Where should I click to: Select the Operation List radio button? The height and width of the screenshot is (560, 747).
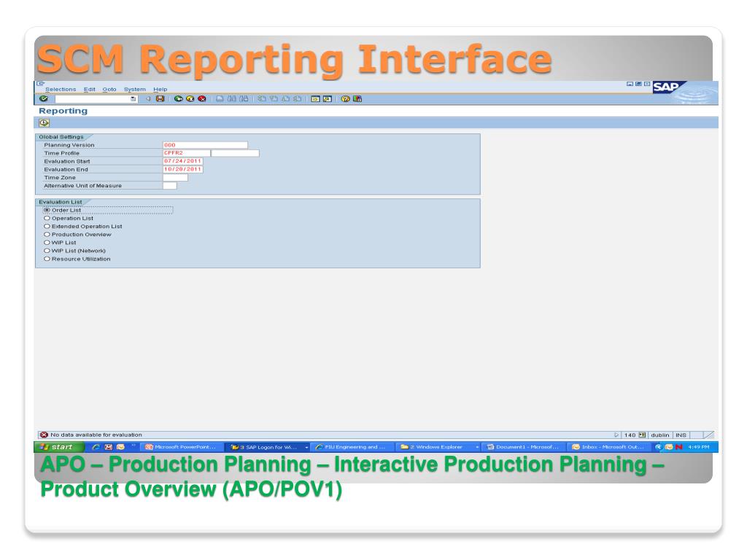47,218
